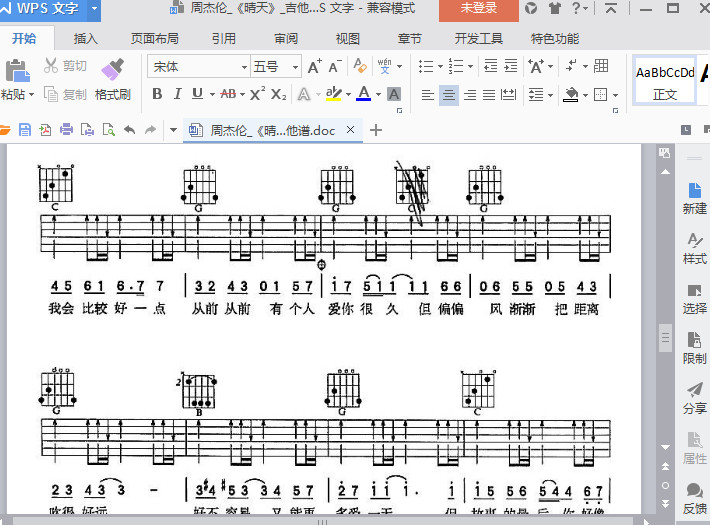Expand the line spacing dropdown arrow
Screen dimensions: 710x525
(x=551, y=95)
